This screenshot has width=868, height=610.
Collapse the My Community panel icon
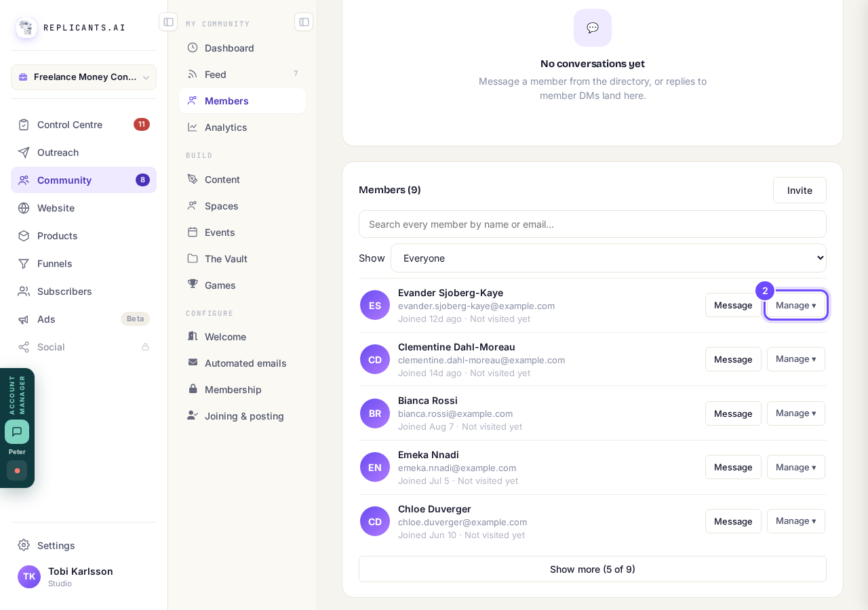point(304,22)
